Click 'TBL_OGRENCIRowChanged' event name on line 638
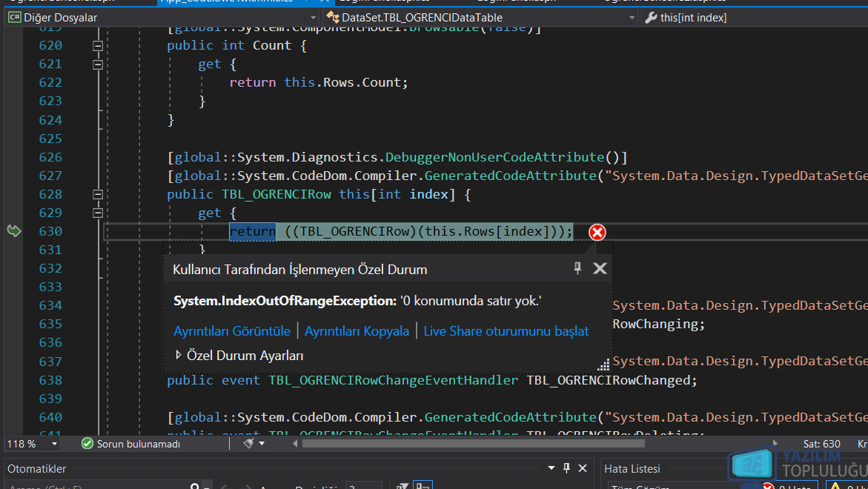This screenshot has width=868, height=489. (608, 380)
